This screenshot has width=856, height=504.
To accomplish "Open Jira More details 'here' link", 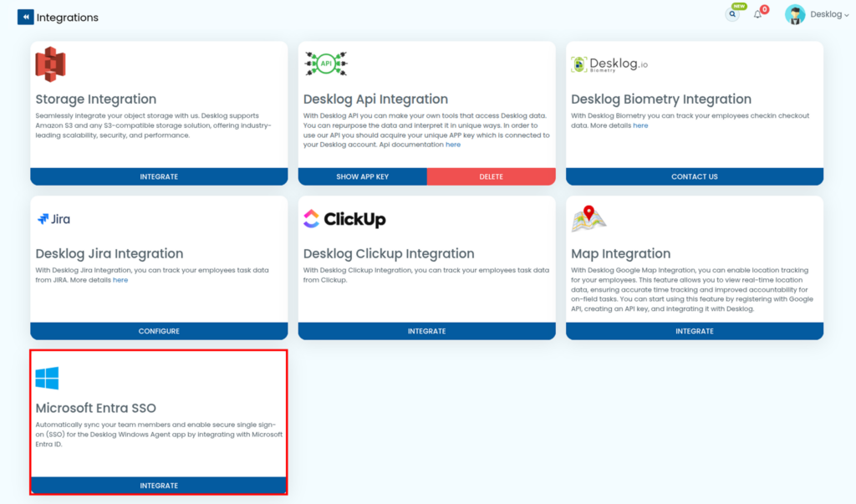I will point(120,280).
